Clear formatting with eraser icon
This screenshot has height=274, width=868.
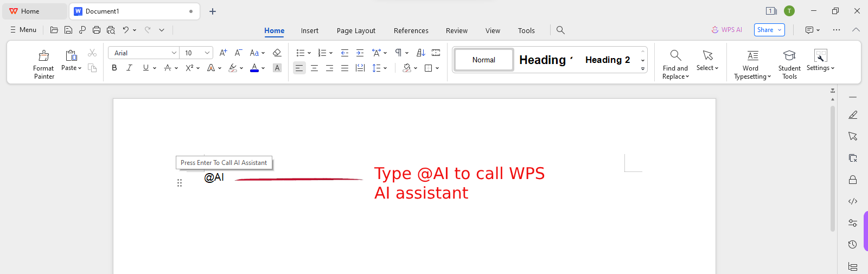[277, 53]
